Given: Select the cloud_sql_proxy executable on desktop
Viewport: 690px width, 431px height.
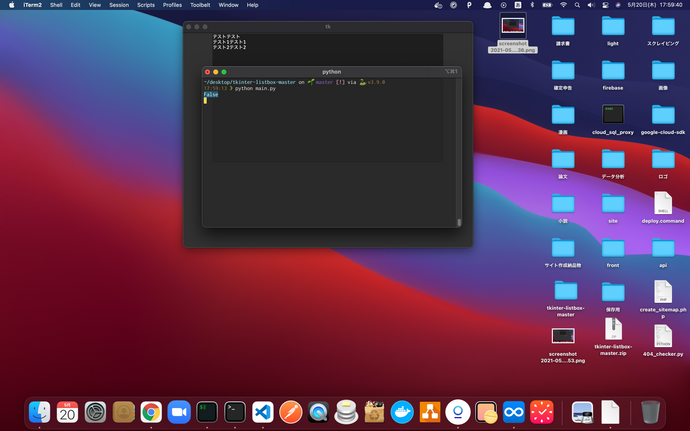Looking at the screenshot, I should coord(613,119).
